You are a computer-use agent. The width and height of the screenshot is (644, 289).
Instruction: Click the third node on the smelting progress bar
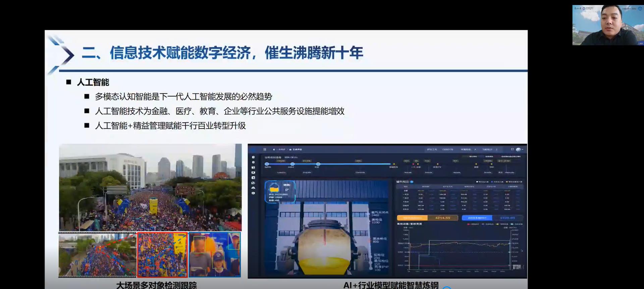[x=318, y=164]
